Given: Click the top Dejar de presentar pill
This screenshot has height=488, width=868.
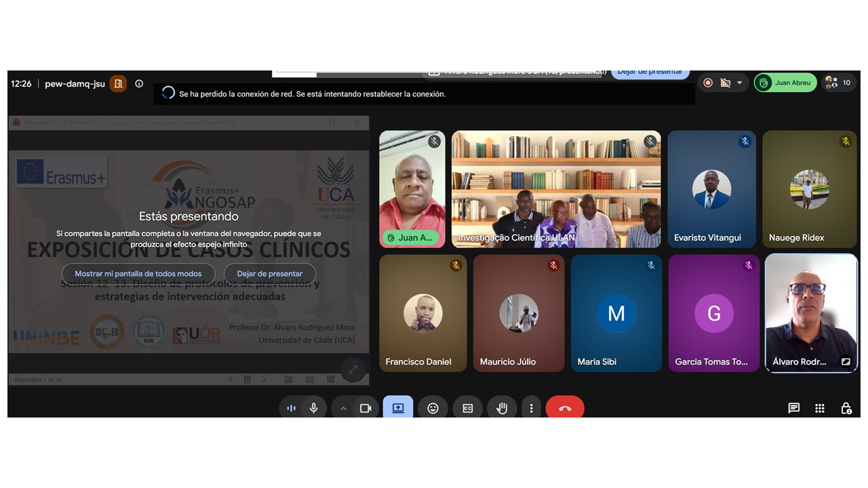Looking at the screenshot, I should point(650,73).
